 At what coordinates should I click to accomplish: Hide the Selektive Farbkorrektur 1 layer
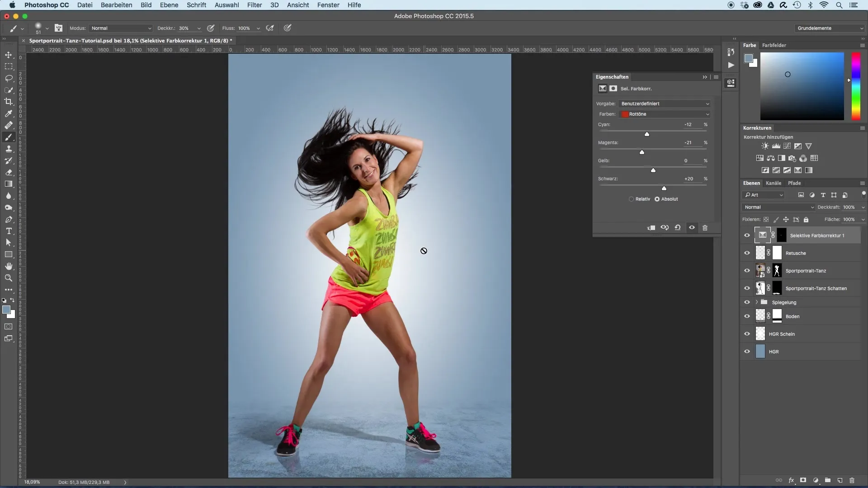[x=747, y=235]
